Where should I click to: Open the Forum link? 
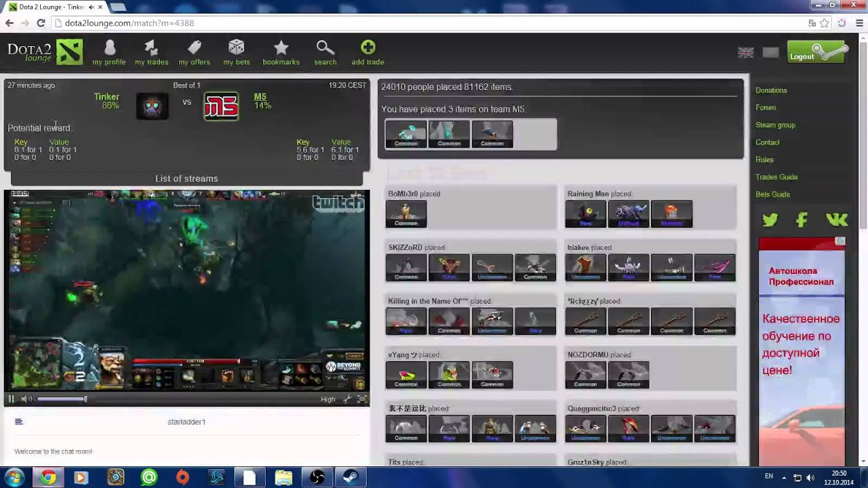pyautogui.click(x=766, y=108)
